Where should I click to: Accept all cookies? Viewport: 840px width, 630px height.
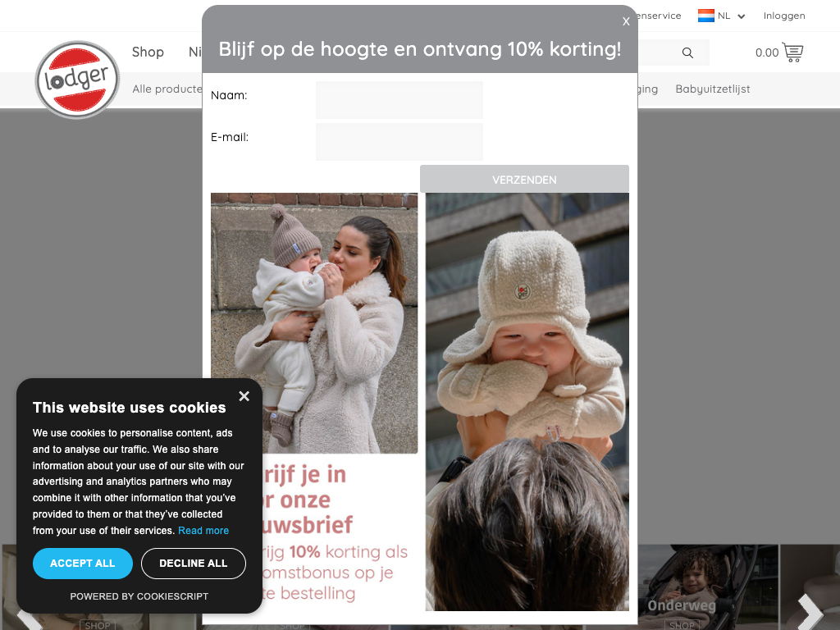pyautogui.click(x=83, y=564)
